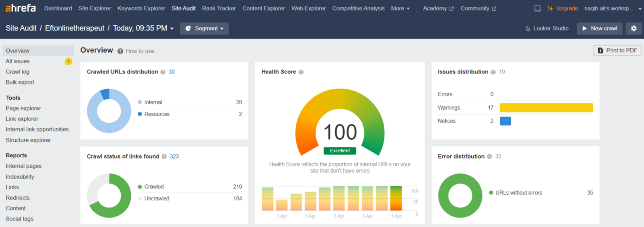Click Eftonlinetherapeut breadcrumb
Screen dimensions: 644x227
(x=74, y=28)
